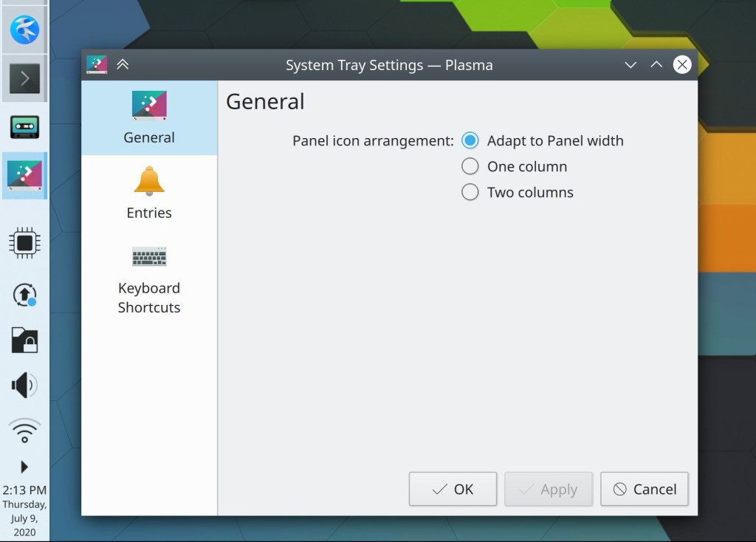Select Two columns radio button
The width and height of the screenshot is (756, 542).
tap(470, 193)
